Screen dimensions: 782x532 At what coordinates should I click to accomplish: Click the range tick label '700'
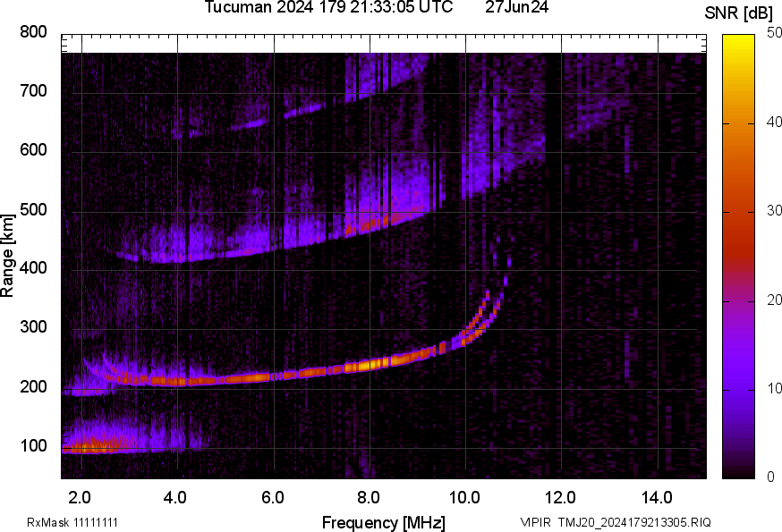(x=33, y=91)
